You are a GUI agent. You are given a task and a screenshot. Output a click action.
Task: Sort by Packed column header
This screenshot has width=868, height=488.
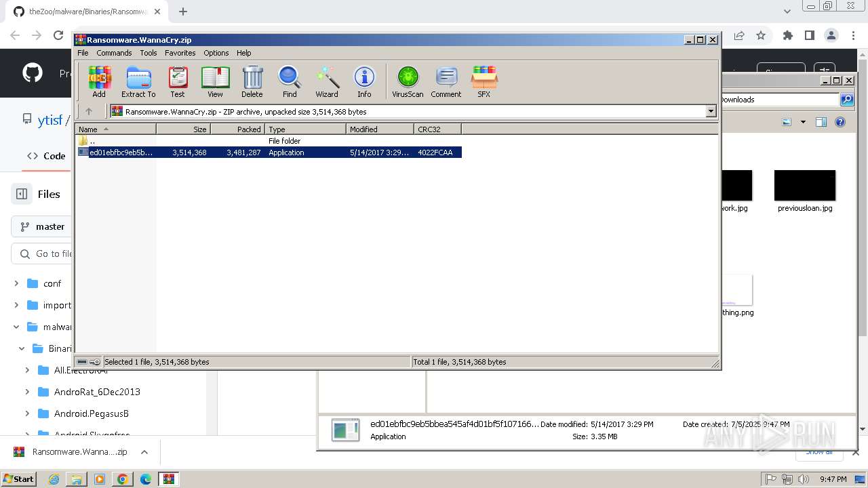pos(237,129)
